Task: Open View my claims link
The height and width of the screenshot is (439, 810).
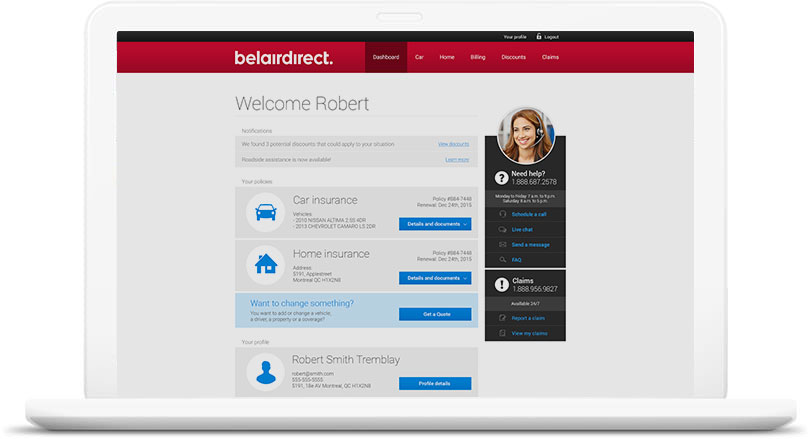Action: tap(529, 334)
